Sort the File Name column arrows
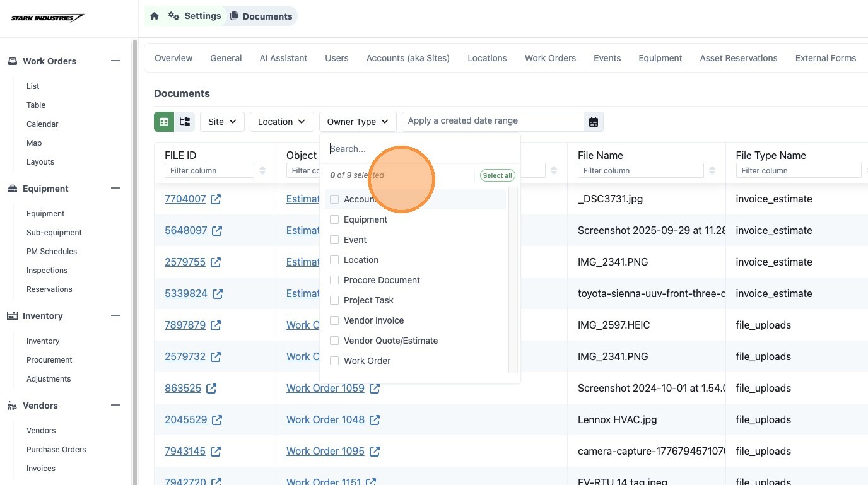Image resolution: width=868 pixels, height=485 pixels. (x=712, y=170)
